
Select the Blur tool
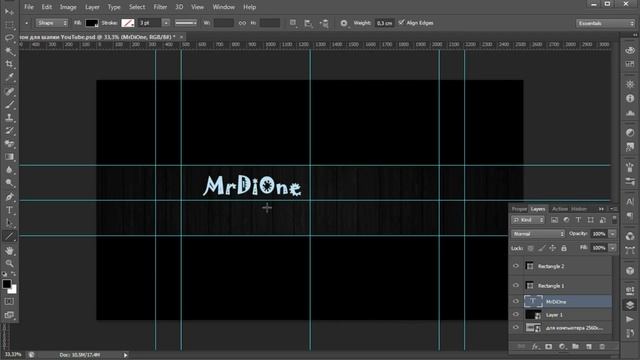click(9, 170)
